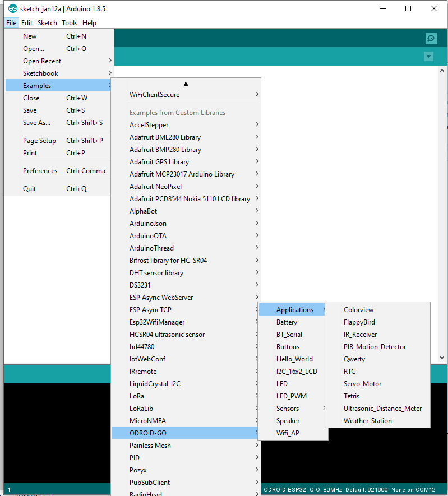
Task: Choose Close in the File menu
Action: pos(58,98)
